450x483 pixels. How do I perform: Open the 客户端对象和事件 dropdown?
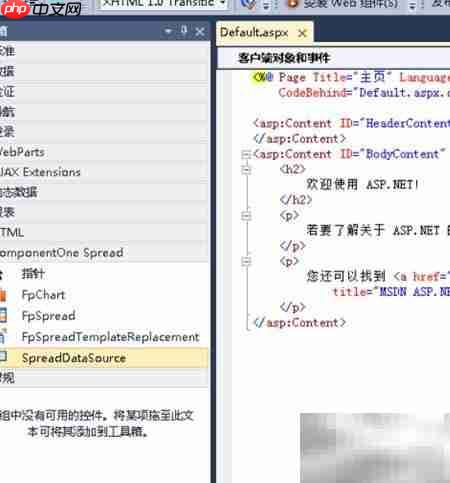334,58
